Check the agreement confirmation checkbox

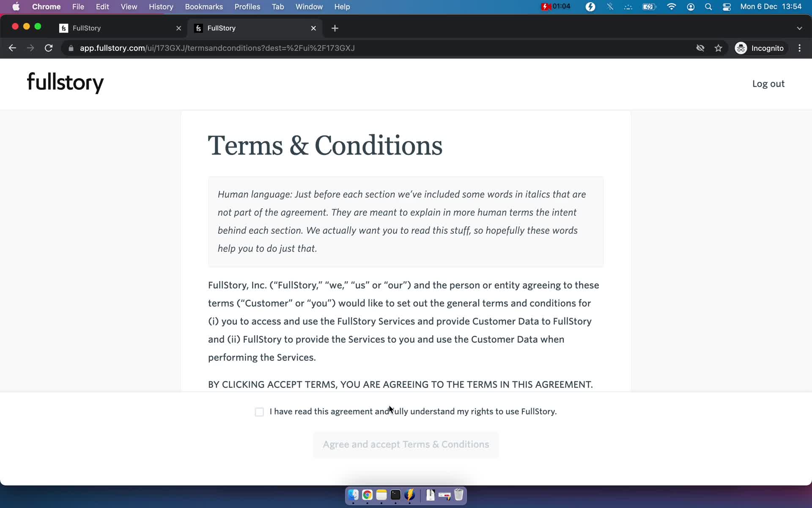tap(259, 411)
